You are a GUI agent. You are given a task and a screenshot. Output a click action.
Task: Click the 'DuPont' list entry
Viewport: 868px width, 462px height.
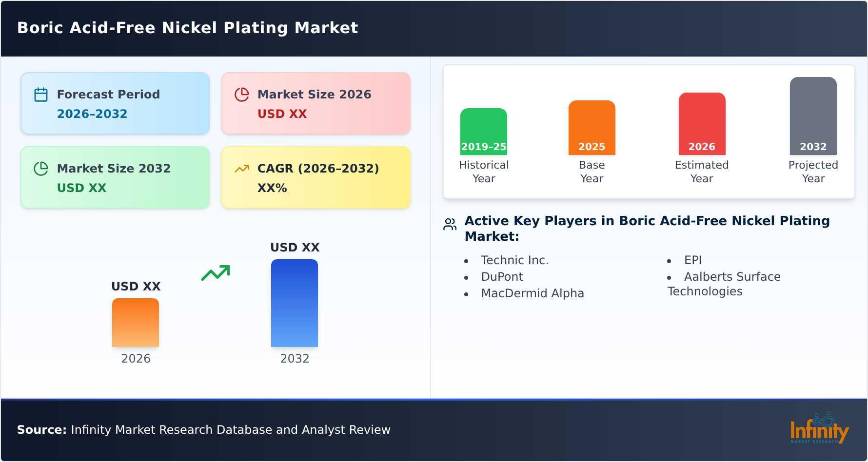point(502,277)
